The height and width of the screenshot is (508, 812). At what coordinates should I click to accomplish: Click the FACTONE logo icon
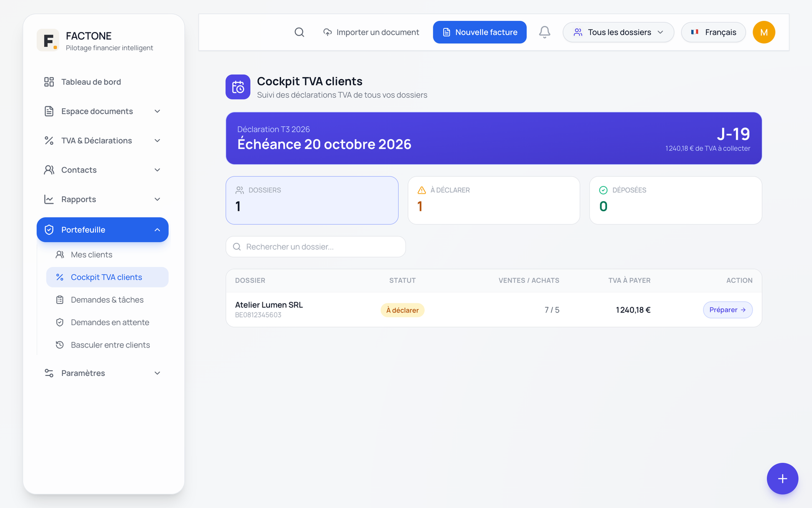pos(48,40)
